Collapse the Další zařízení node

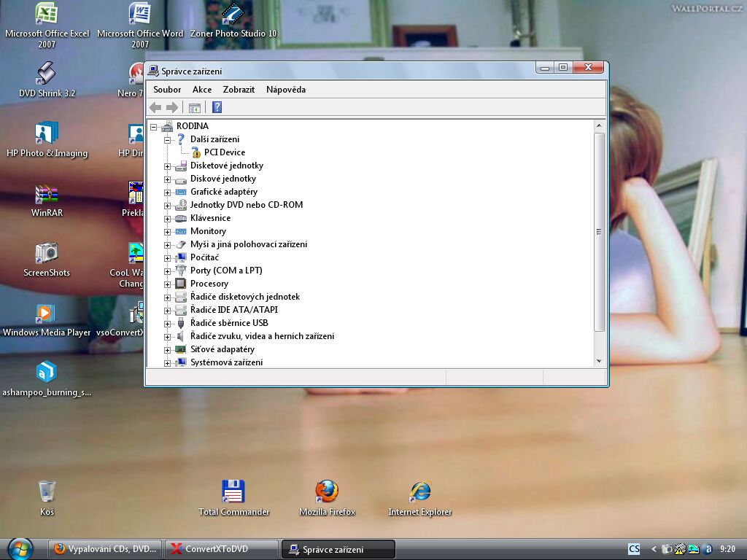point(167,140)
